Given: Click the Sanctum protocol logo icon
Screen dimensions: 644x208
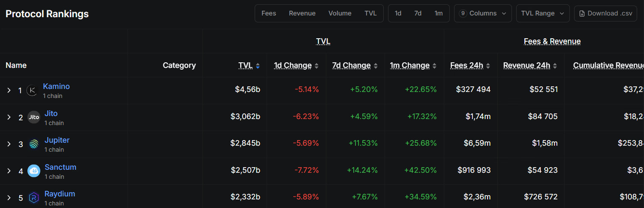Looking at the screenshot, I should (x=34, y=171).
